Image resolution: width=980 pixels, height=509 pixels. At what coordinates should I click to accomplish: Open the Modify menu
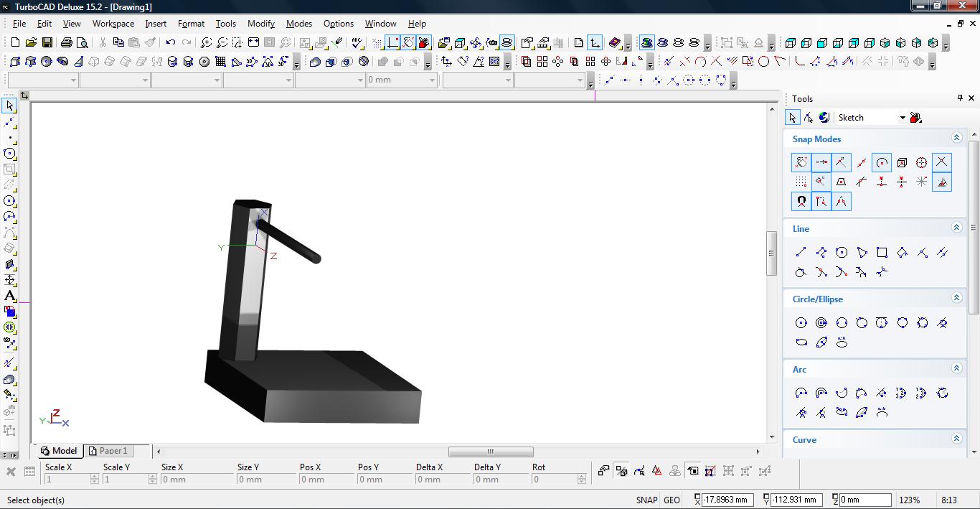pyautogui.click(x=260, y=24)
